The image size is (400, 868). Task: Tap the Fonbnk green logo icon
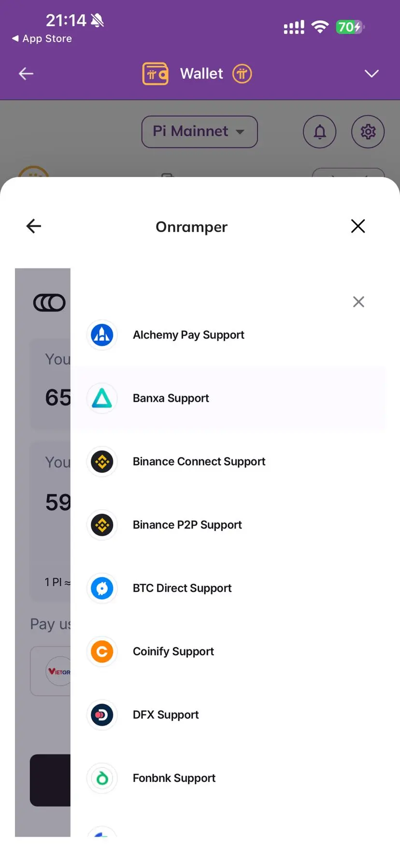(102, 778)
